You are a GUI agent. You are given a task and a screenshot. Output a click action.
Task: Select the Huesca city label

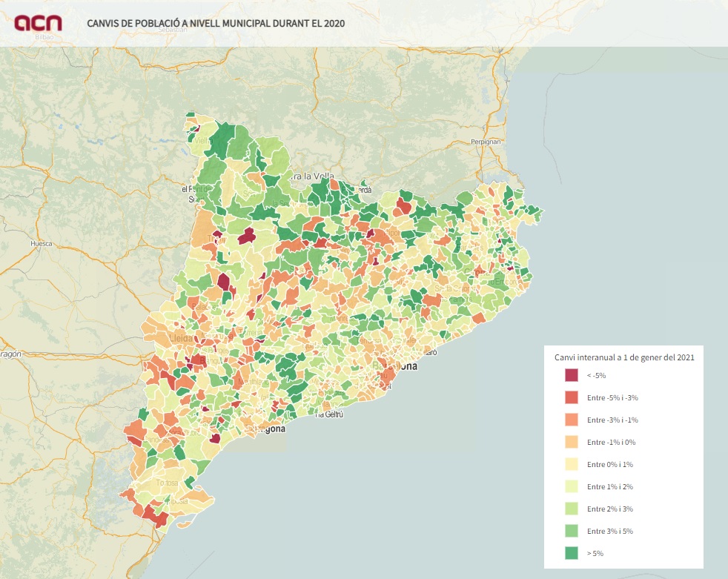coord(41,243)
